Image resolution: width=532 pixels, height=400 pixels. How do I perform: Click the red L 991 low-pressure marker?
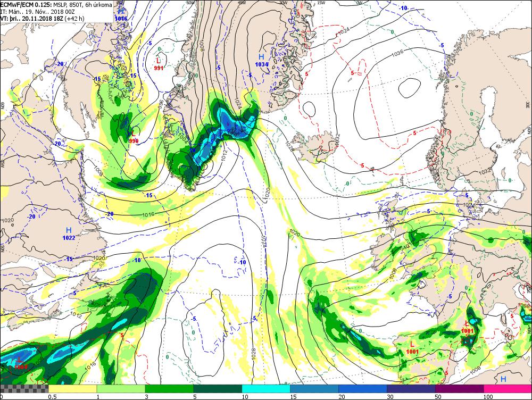coord(159,64)
